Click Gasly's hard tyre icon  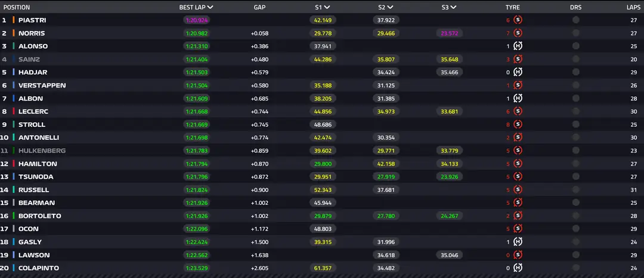coord(518,242)
